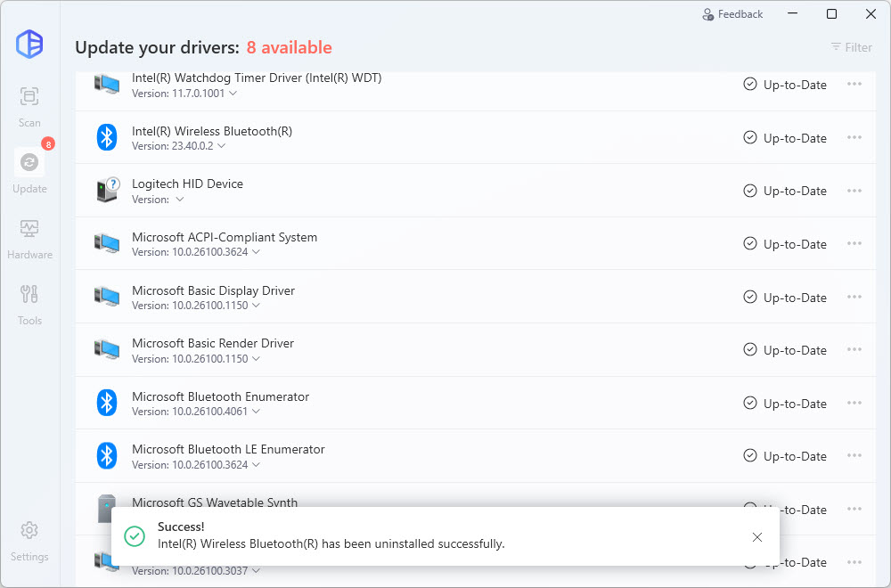Screen dimensions: 891x588
Task: Click the Logitech HID Device unknown-device icon
Action: pyautogui.click(x=107, y=191)
